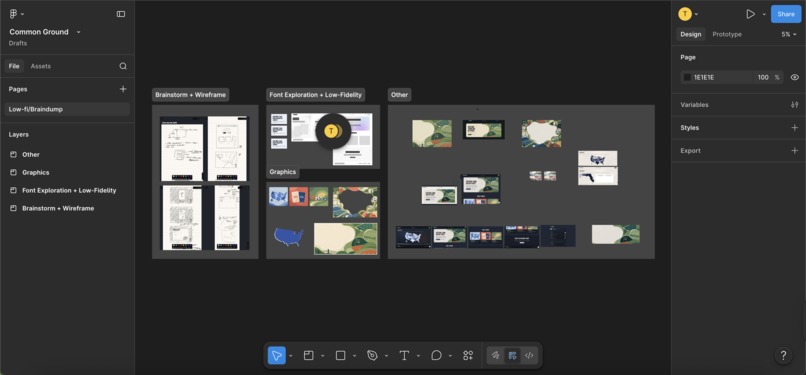
Task: Select the Comment tool in the toolbar
Action: coord(436,355)
